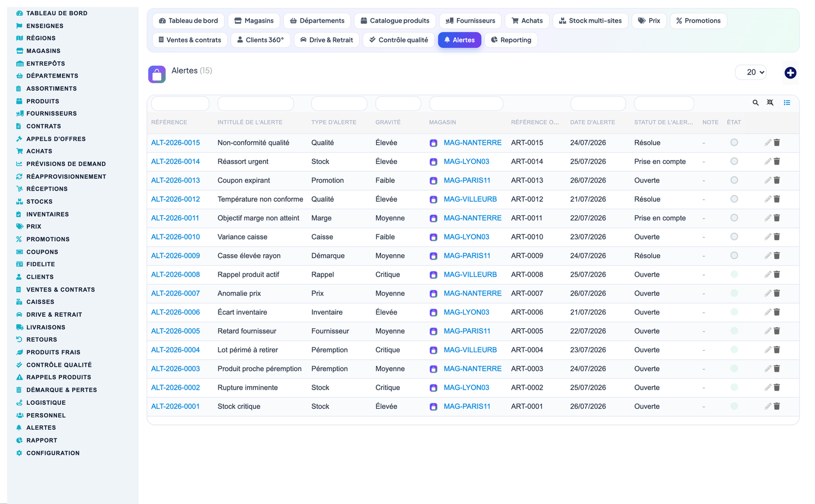Click the clear search filters icon
815x504 pixels.
tap(770, 103)
